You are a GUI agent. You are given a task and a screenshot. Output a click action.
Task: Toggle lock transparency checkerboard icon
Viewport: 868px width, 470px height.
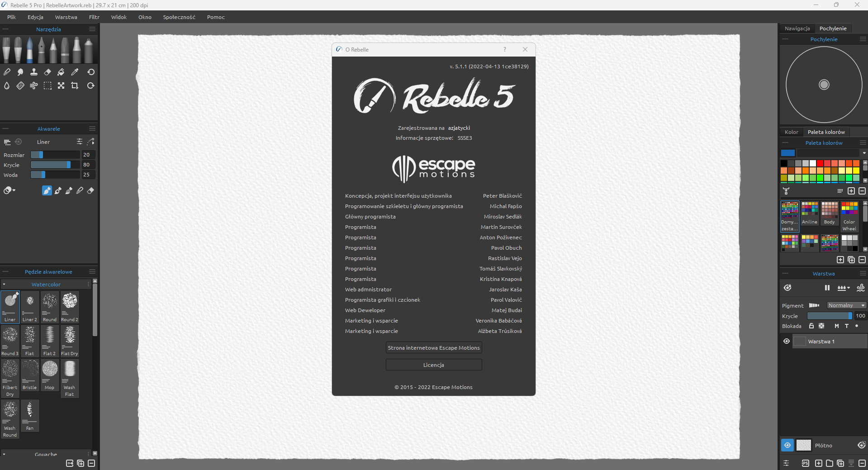[821, 326]
